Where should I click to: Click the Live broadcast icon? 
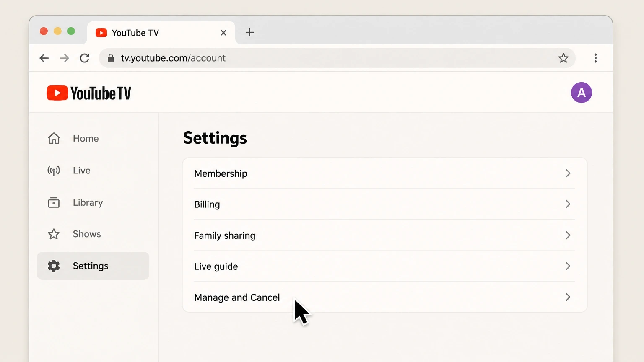54,171
